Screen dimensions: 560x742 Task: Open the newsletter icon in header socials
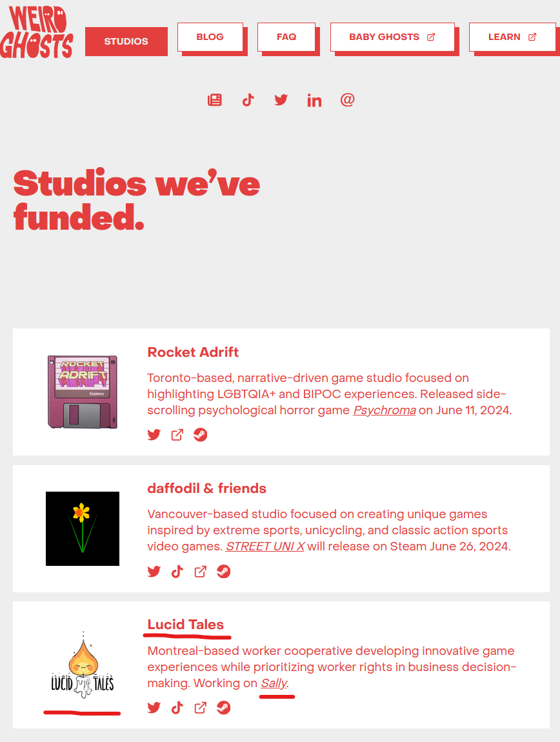coord(214,100)
